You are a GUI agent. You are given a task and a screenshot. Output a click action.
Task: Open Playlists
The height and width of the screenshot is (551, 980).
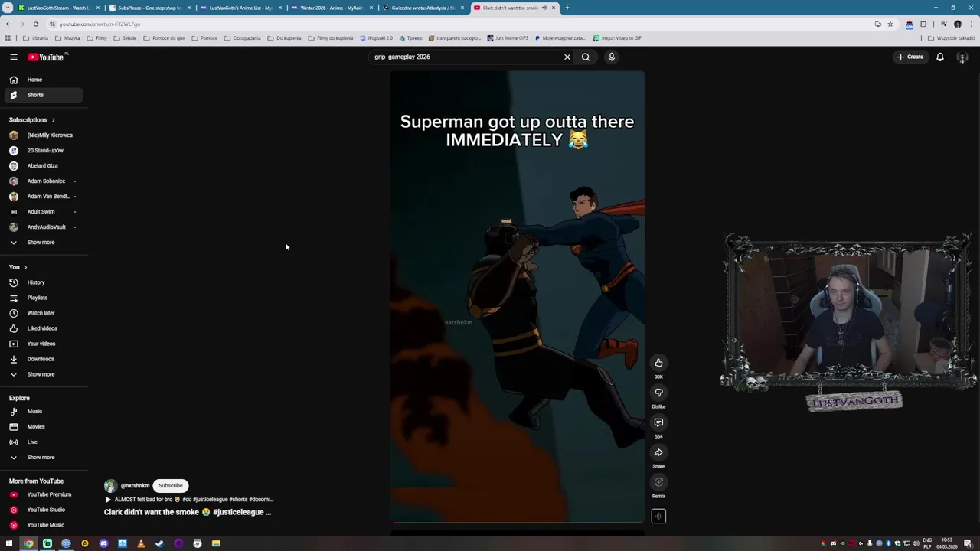[x=42, y=298]
